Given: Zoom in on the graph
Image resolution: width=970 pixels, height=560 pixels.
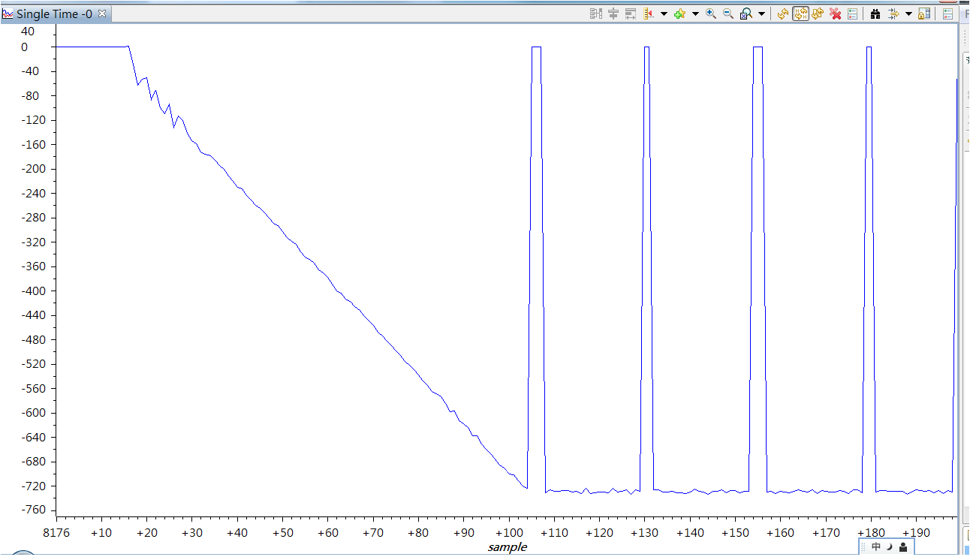Looking at the screenshot, I should (x=710, y=14).
